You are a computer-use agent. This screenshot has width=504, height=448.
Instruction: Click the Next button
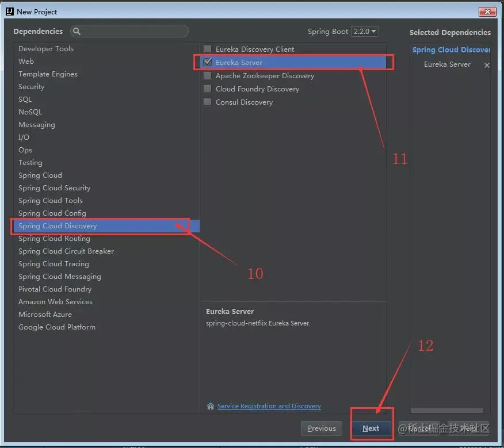372,428
